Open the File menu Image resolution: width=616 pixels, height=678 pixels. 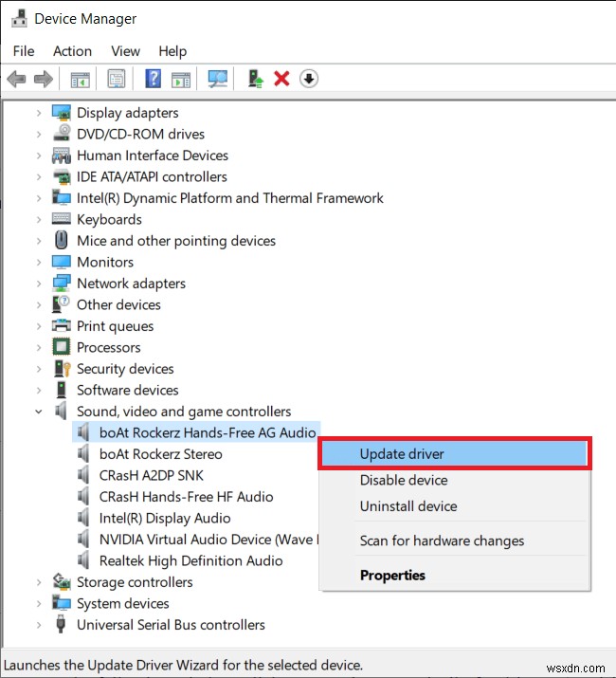point(24,51)
